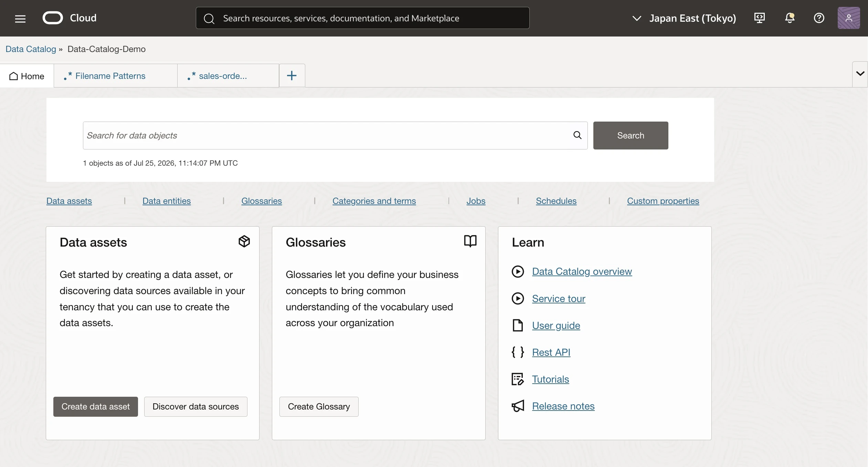Screen dimensions: 868x467
Task: Click the Search button
Action: tap(631, 135)
